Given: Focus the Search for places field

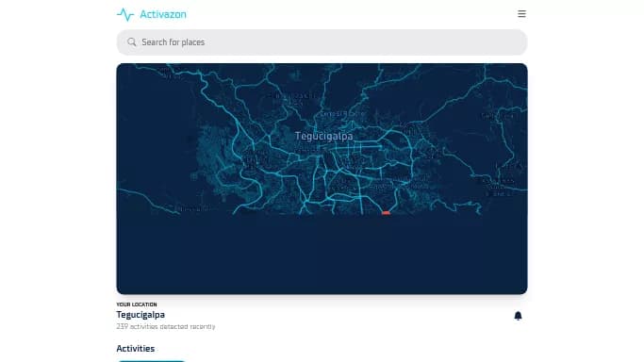Looking at the screenshot, I should (x=322, y=42).
